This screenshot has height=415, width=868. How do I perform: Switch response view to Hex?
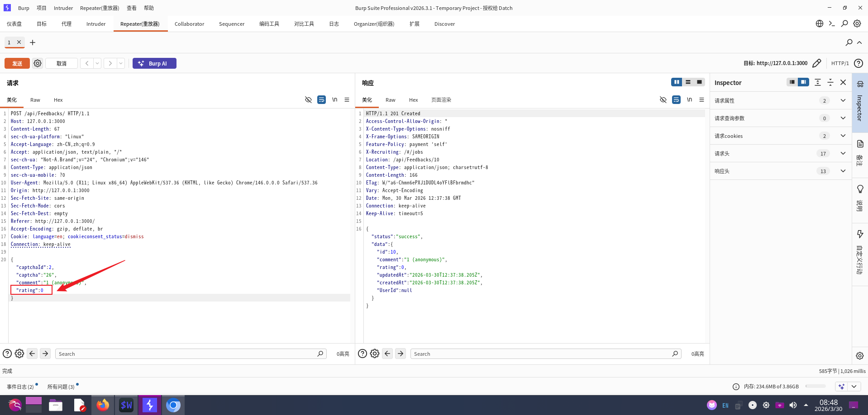click(x=414, y=100)
